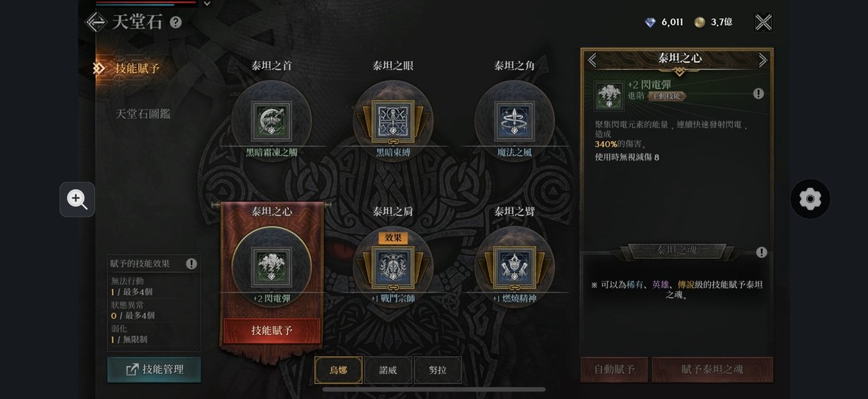Expand the dropdown chevron at top bar
868x399 pixels.
click(207, 3)
